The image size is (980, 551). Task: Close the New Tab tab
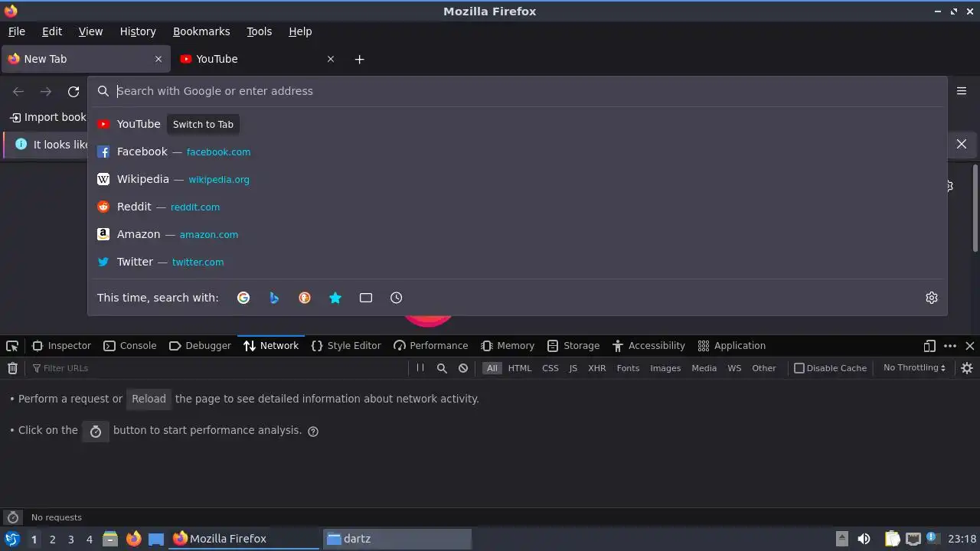click(x=158, y=59)
